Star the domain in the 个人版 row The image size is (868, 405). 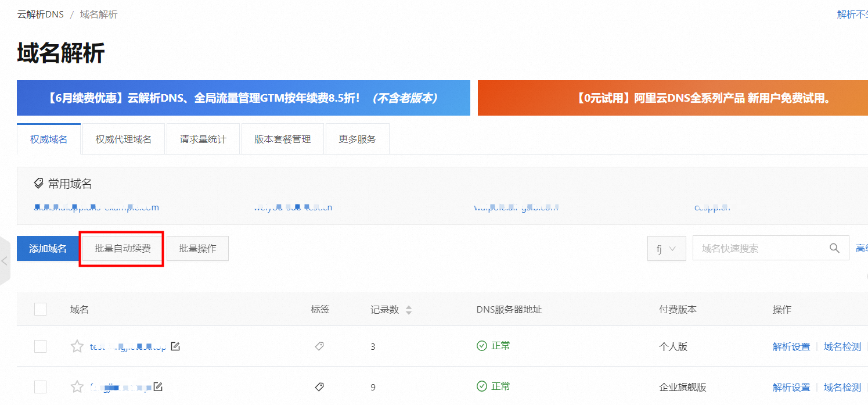[x=77, y=346]
